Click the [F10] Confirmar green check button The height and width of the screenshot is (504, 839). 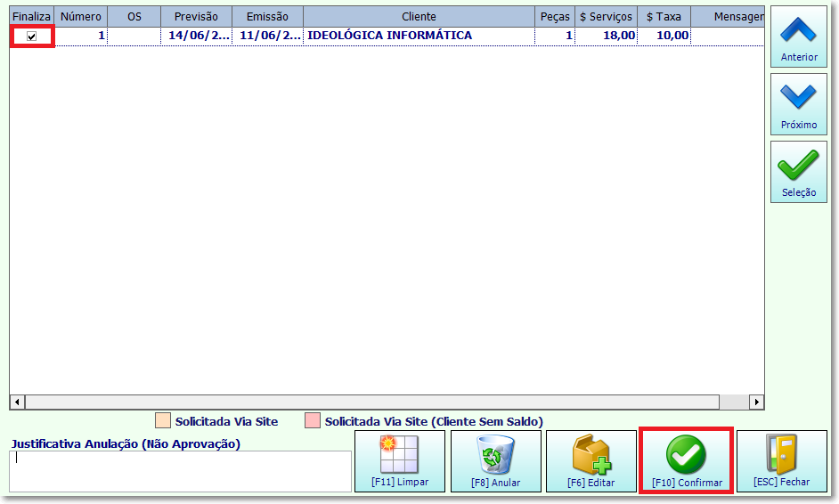pyautogui.click(x=687, y=461)
